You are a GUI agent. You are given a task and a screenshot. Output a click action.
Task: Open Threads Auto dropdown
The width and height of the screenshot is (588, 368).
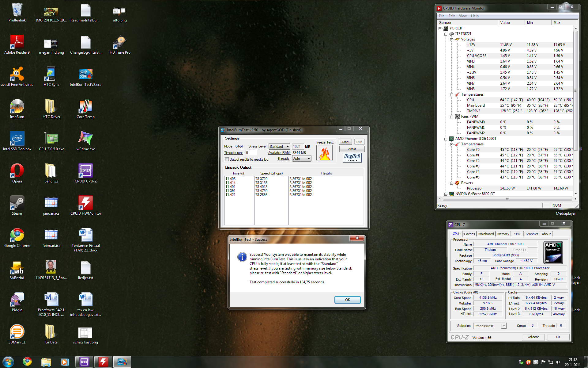pyautogui.click(x=302, y=159)
